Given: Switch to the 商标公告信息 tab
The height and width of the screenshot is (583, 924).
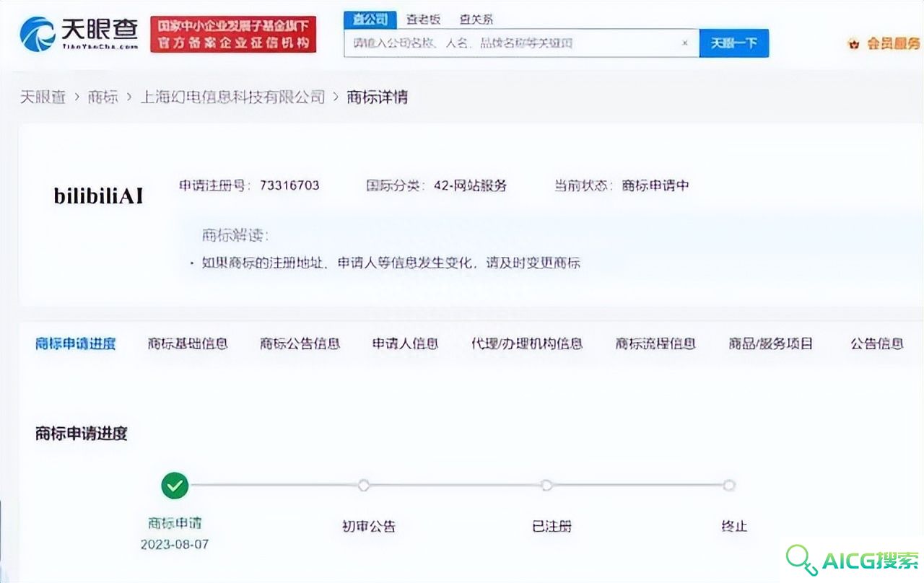Looking at the screenshot, I should [300, 343].
